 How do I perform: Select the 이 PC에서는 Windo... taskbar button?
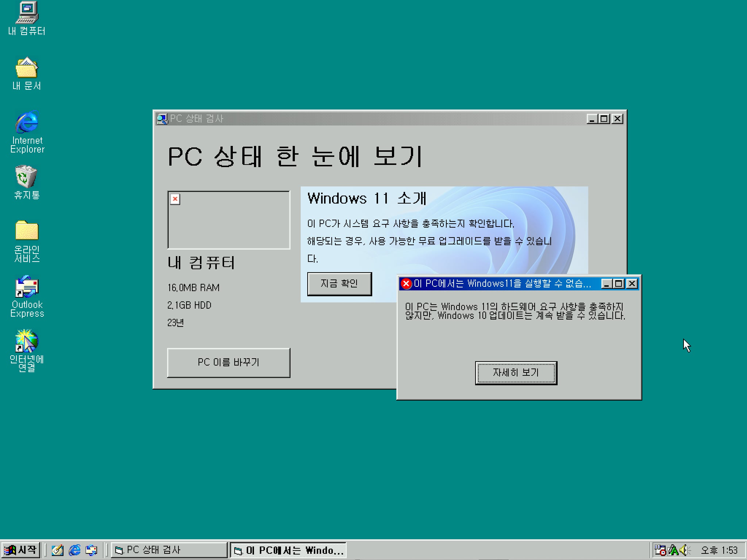[x=288, y=550]
